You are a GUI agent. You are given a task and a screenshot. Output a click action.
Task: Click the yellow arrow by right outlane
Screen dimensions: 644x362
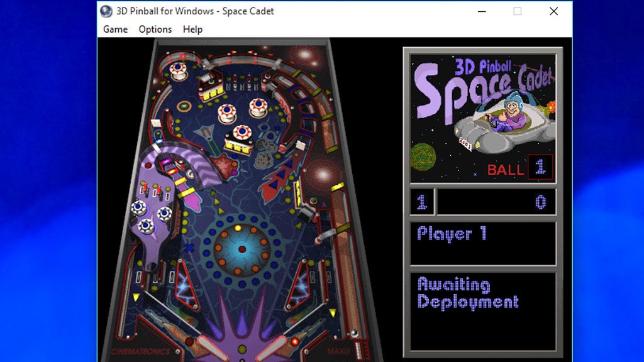click(x=333, y=314)
